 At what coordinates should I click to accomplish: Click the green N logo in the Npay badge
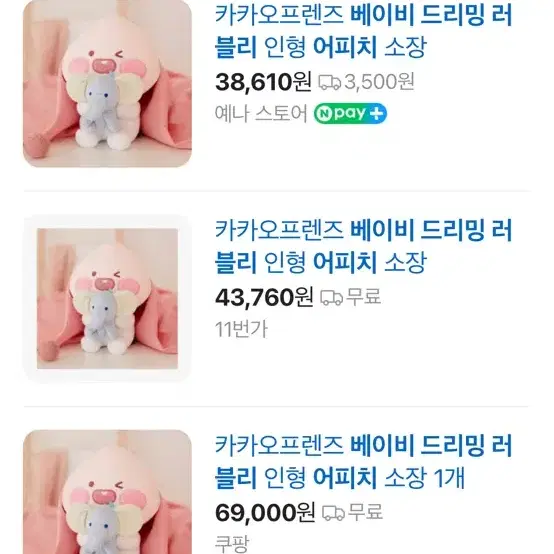[x=323, y=114]
